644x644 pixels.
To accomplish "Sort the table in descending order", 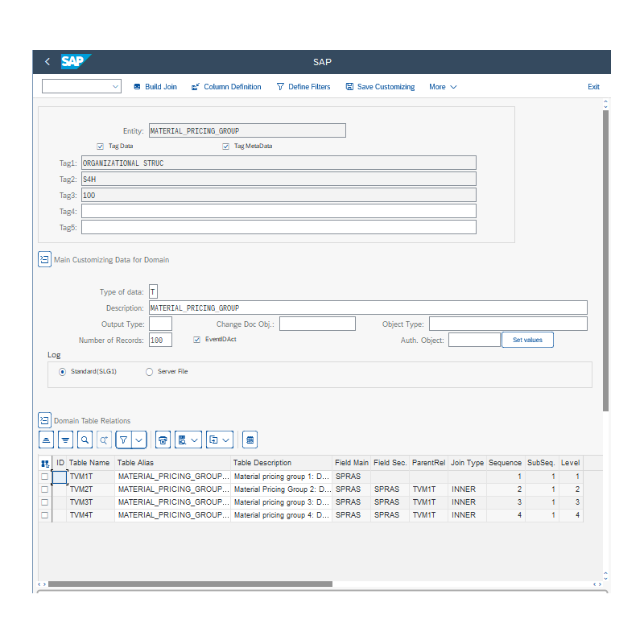I will click(65, 440).
